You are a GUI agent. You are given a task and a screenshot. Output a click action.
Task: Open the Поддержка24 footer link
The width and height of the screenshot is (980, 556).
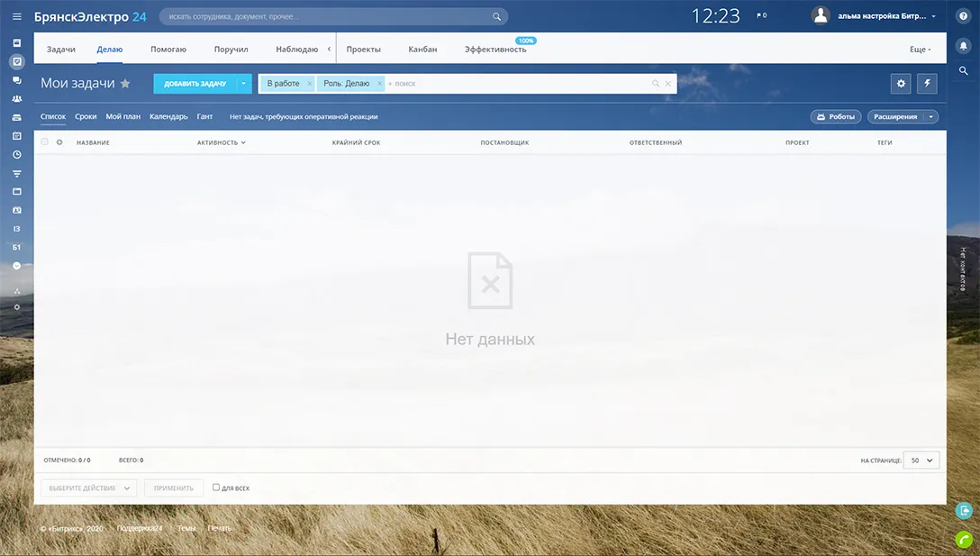coord(140,528)
